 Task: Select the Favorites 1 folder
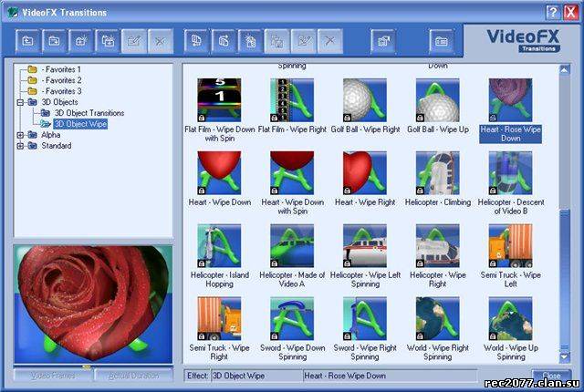61,69
